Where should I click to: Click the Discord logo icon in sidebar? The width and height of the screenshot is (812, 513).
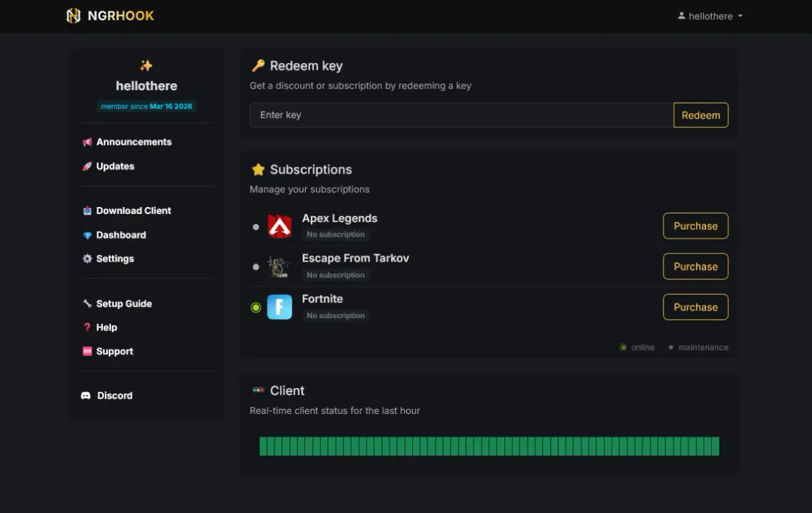pyautogui.click(x=86, y=396)
